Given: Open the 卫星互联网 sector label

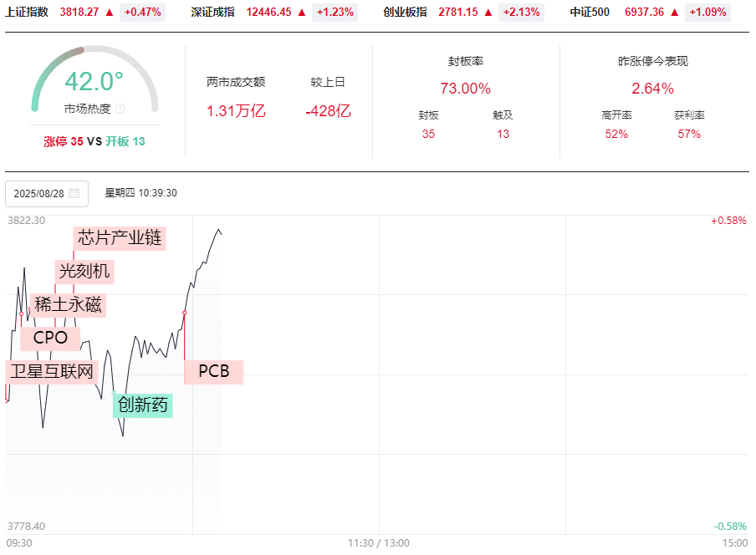Looking at the screenshot, I should [x=52, y=371].
